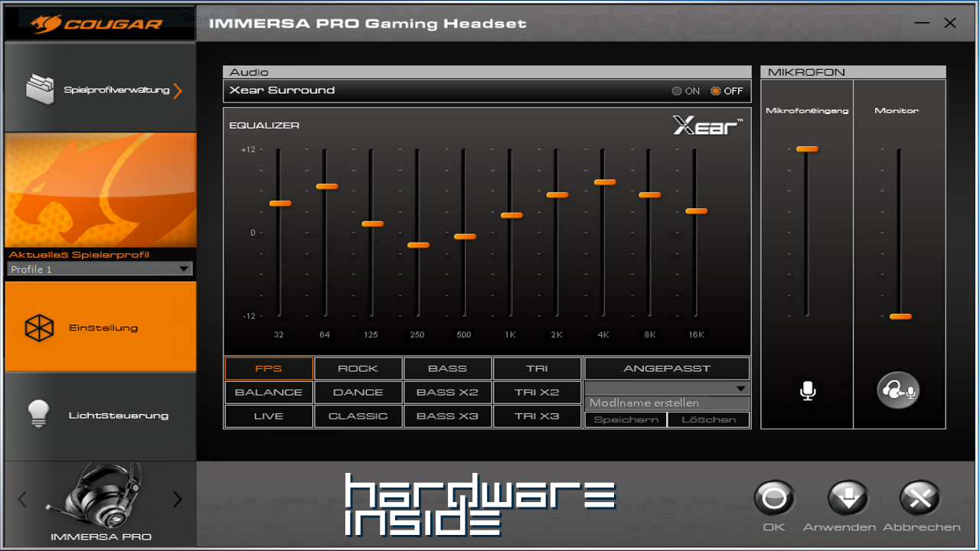Viewport: 980px width, 551px height.
Task: Click the Mikrofoneingang slider handle
Action: click(807, 149)
